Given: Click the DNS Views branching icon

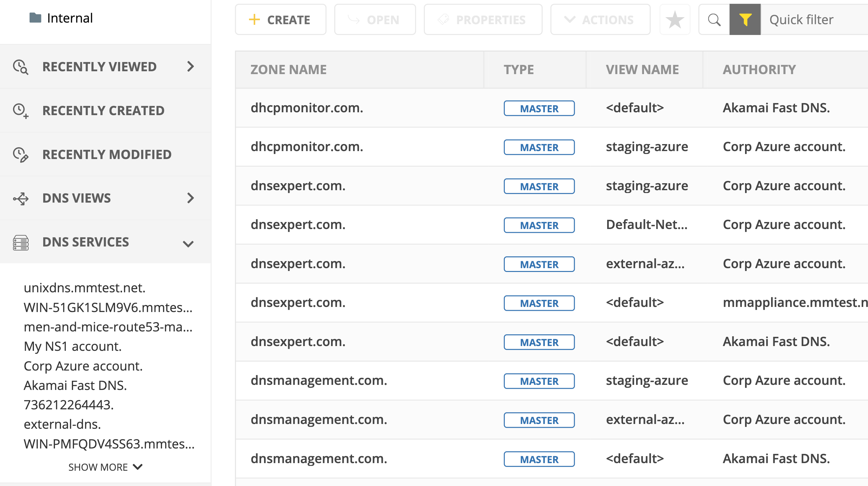Looking at the screenshot, I should [21, 198].
